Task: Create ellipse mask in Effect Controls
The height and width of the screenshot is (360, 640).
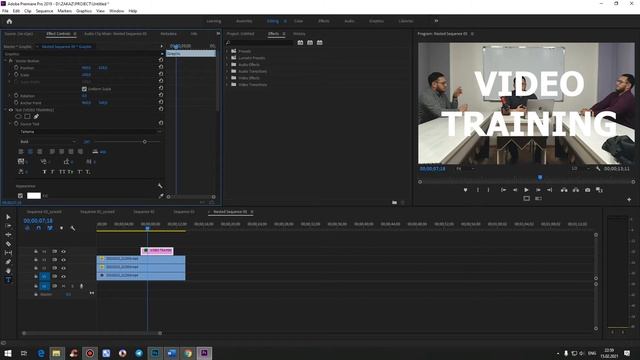Action: [18, 116]
